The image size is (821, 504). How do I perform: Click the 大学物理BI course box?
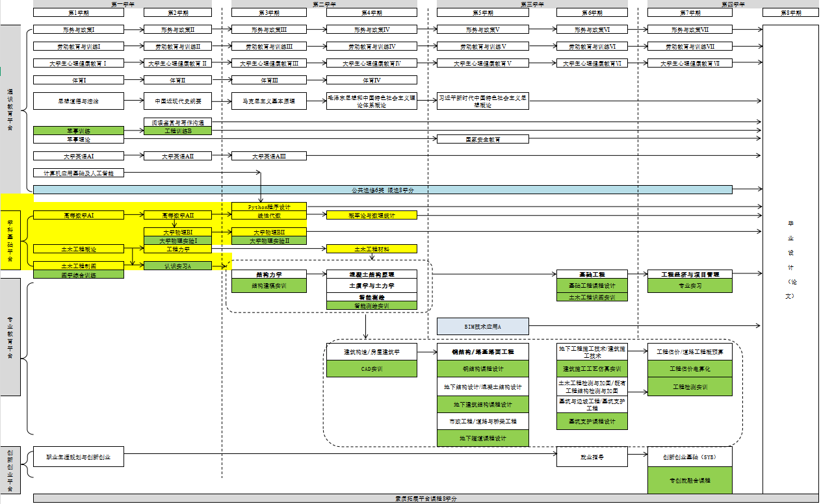pos(177,232)
